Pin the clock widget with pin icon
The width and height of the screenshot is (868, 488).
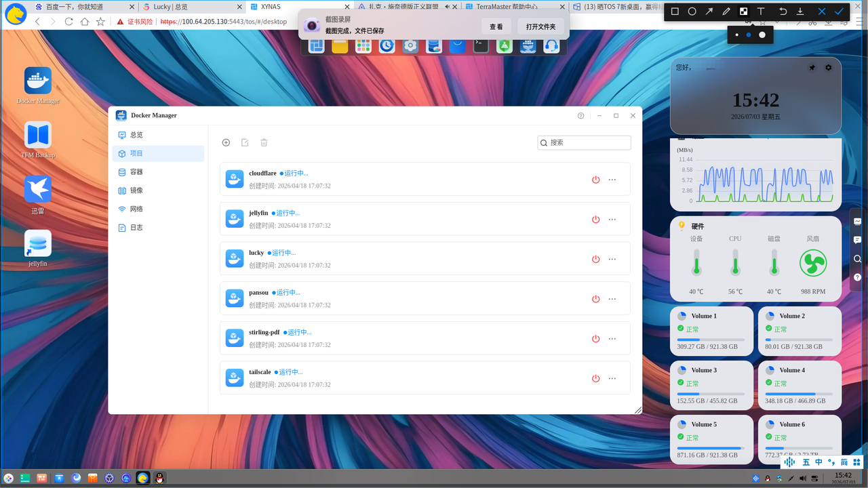pyautogui.click(x=812, y=68)
